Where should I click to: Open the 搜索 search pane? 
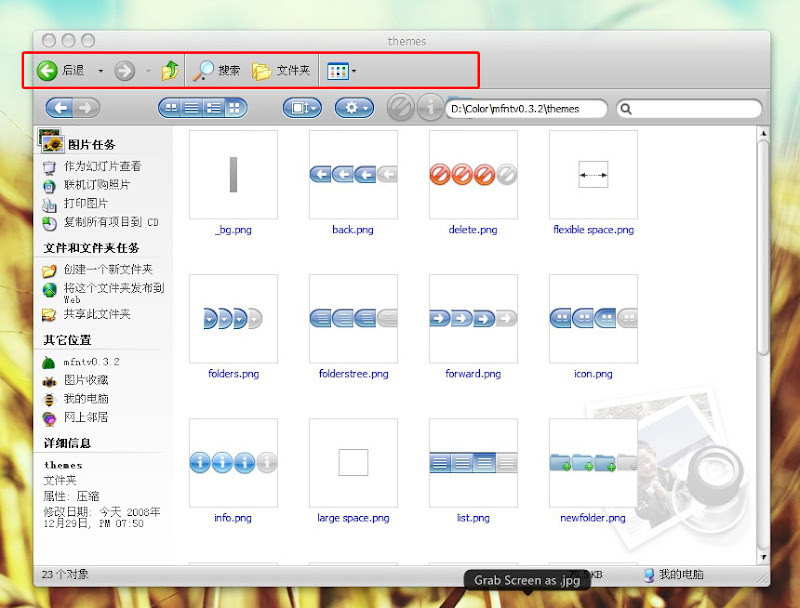click(216, 70)
